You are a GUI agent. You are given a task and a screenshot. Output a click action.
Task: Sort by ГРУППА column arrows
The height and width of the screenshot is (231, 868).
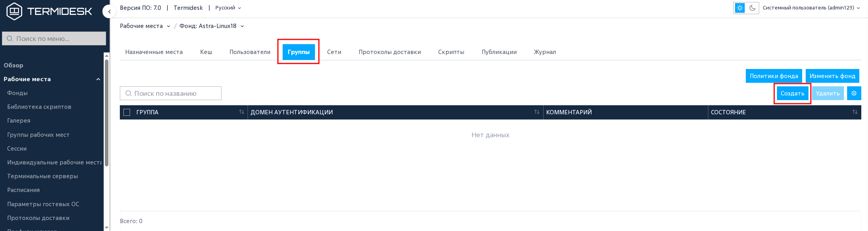tap(241, 112)
